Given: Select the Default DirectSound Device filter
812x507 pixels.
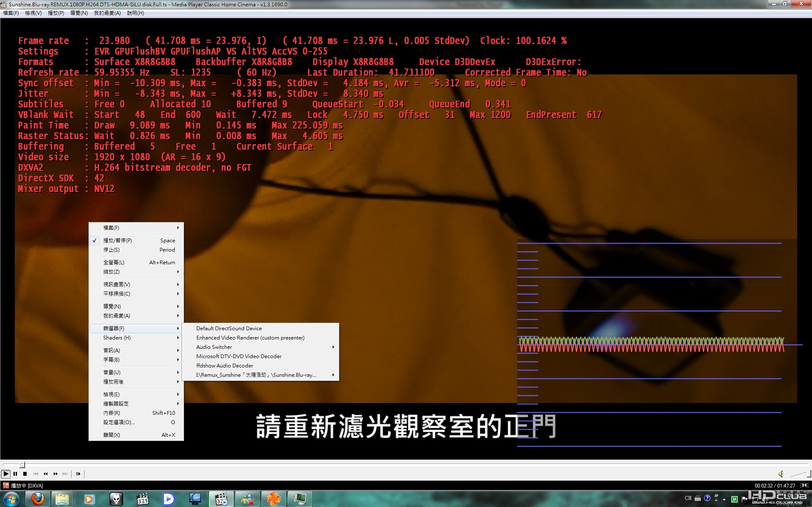Looking at the screenshot, I should pyautogui.click(x=260, y=328).
